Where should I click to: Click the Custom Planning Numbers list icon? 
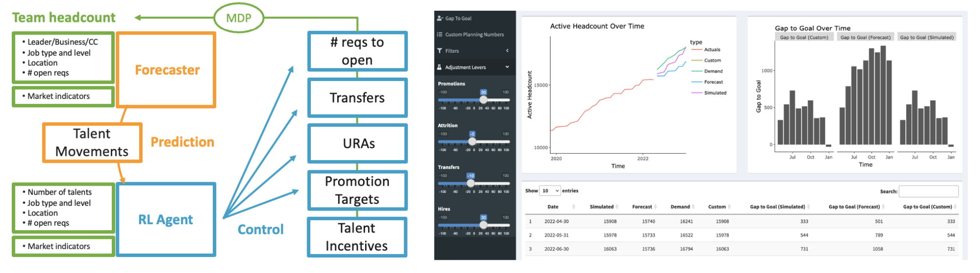click(440, 35)
